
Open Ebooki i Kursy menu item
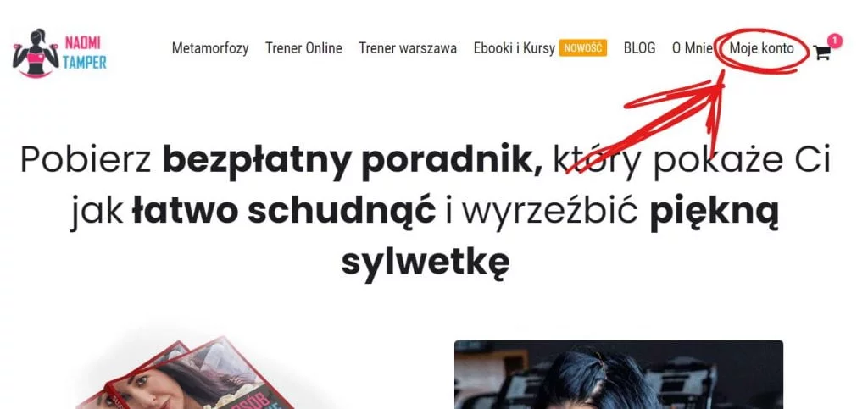click(x=514, y=48)
